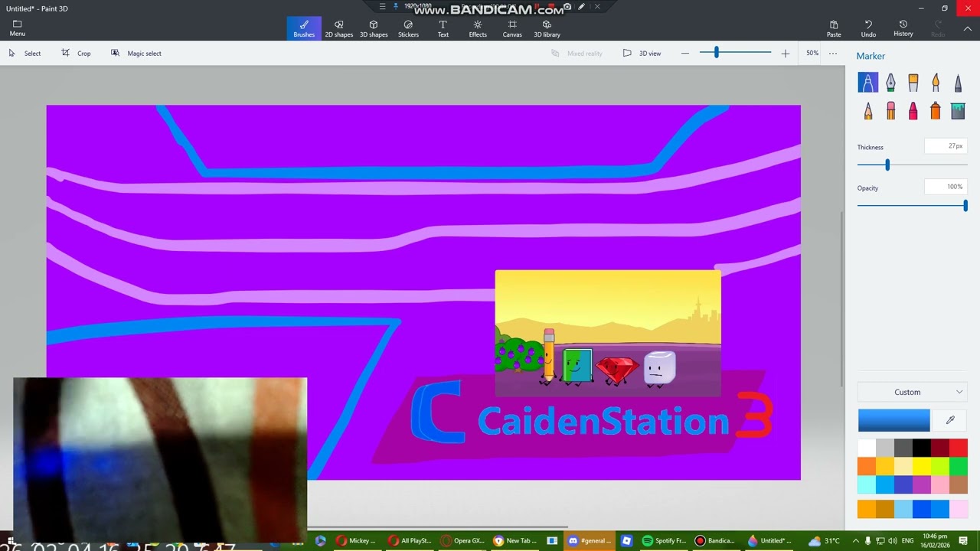
Task: Pick the indigo color swatch
Action: 903,484
